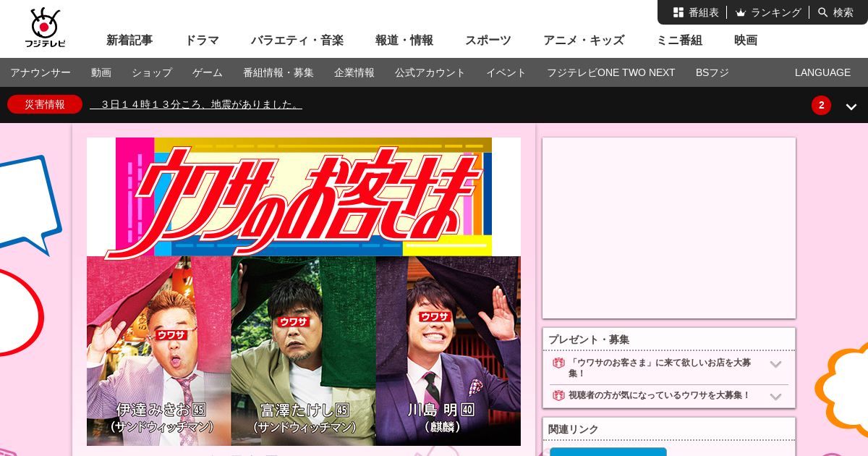Viewport: 868px width, 456px height.
Task: Open the earthquake news headline
Action: click(x=196, y=104)
